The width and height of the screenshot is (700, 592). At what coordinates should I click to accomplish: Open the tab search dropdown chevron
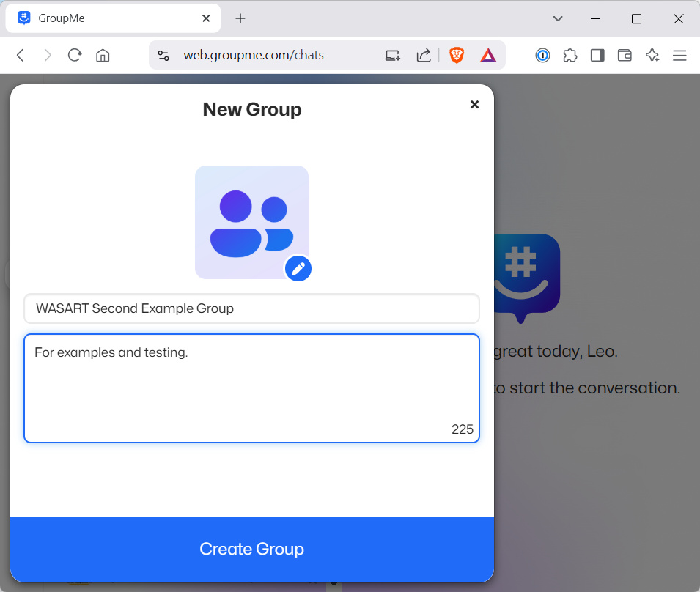pos(558,18)
